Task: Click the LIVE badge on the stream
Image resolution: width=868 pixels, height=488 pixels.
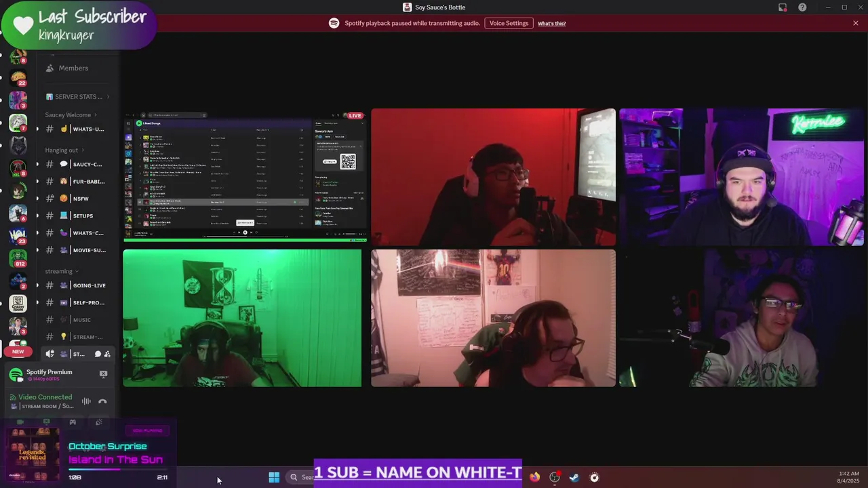Action: point(355,115)
